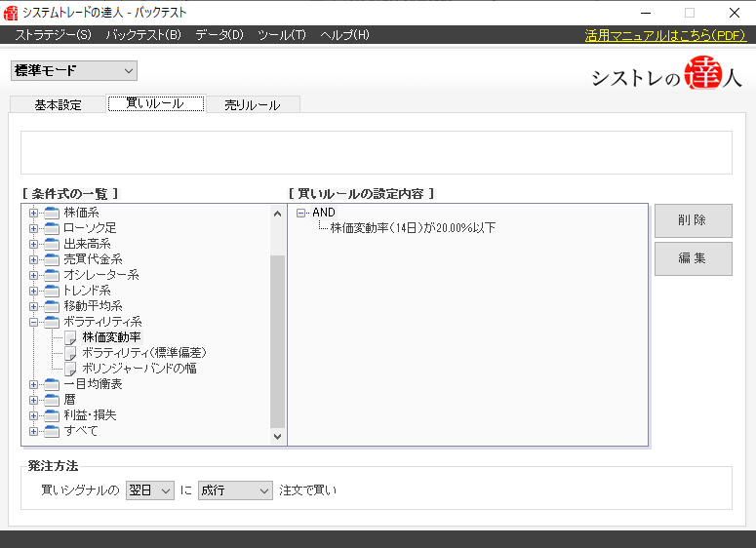Click the すべて folder icon
This screenshot has width=756, height=548.
click(x=52, y=431)
